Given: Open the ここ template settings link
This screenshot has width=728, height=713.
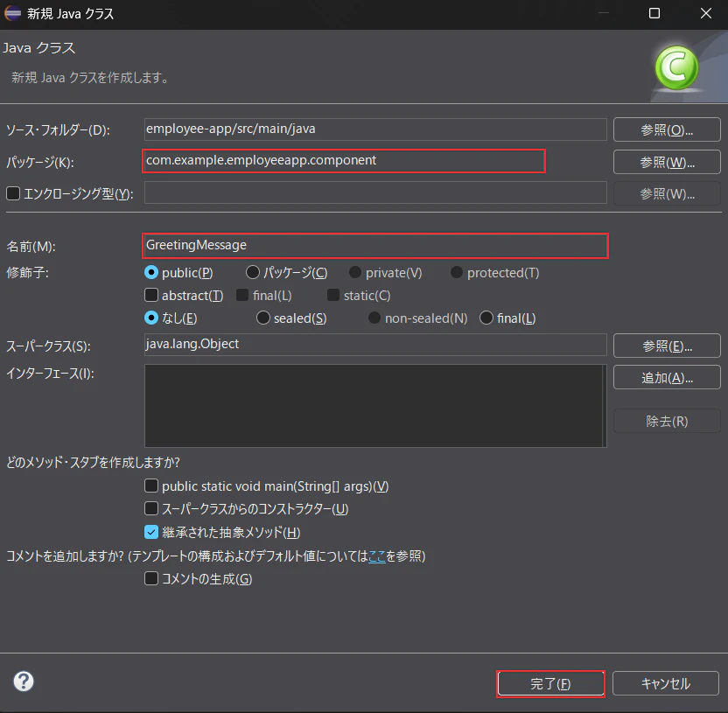Looking at the screenshot, I should [377, 556].
